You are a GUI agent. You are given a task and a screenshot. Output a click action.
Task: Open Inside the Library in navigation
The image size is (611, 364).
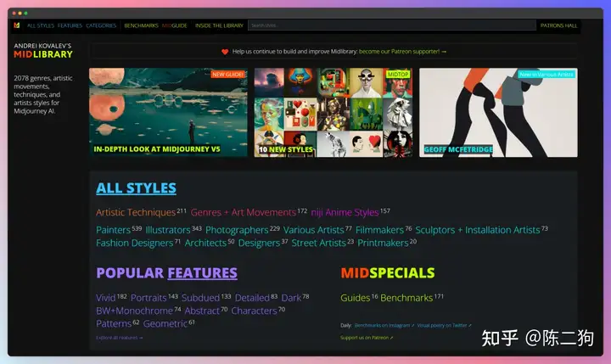(x=219, y=25)
